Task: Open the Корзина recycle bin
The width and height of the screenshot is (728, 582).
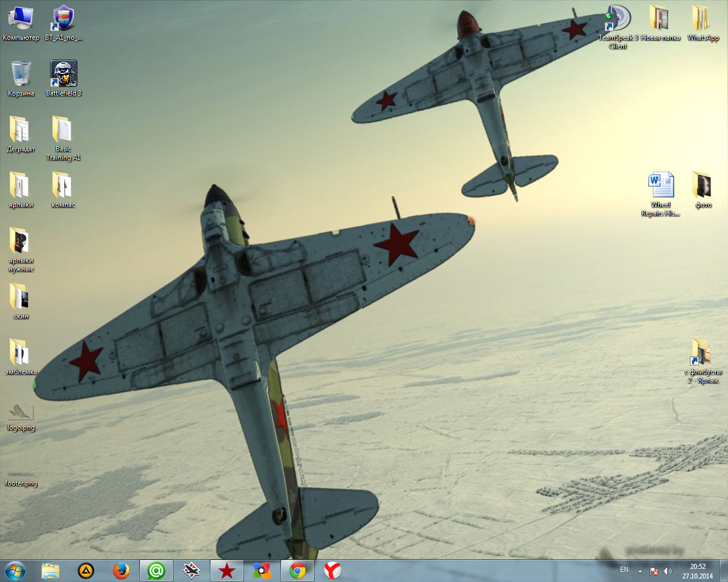Action: (x=21, y=79)
